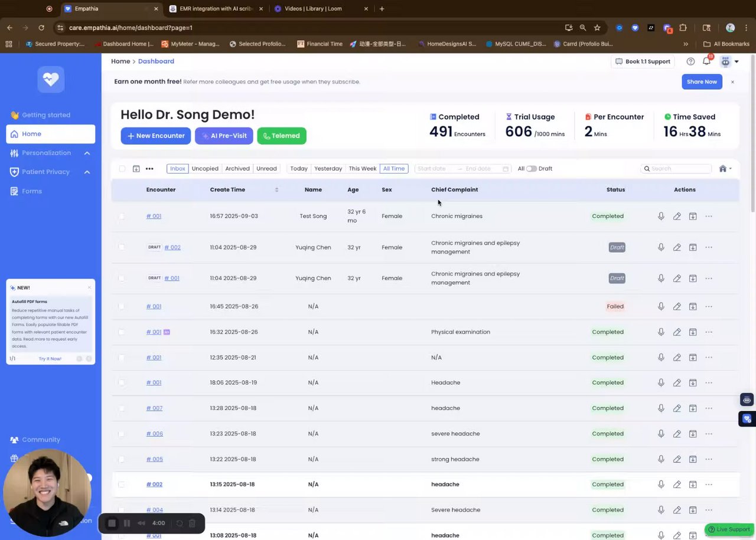The image size is (756, 540).
Task: Switch to the Uncopied filter tab
Action: pyautogui.click(x=205, y=169)
